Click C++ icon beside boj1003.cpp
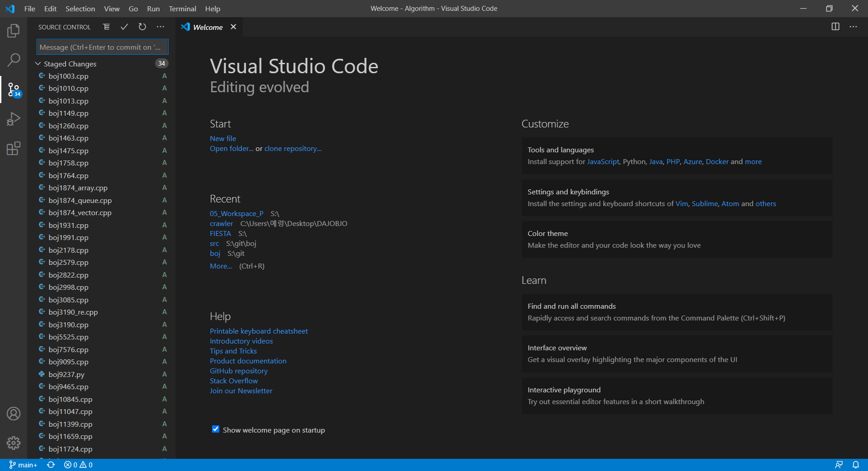Screen dimensions: 868x471 (42, 76)
